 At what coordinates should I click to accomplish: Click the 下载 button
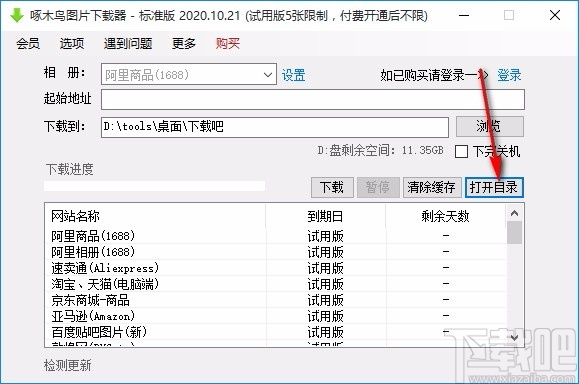point(332,187)
